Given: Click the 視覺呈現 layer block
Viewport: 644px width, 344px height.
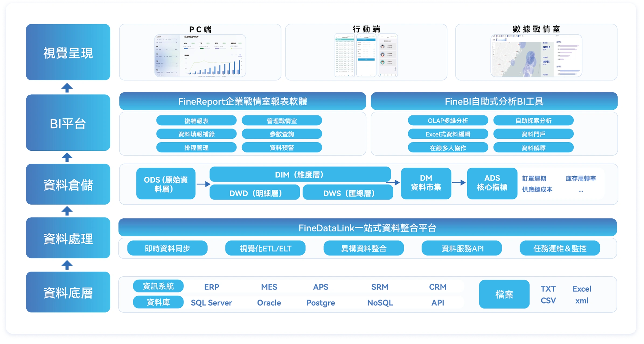Looking at the screenshot, I should tap(68, 52).
